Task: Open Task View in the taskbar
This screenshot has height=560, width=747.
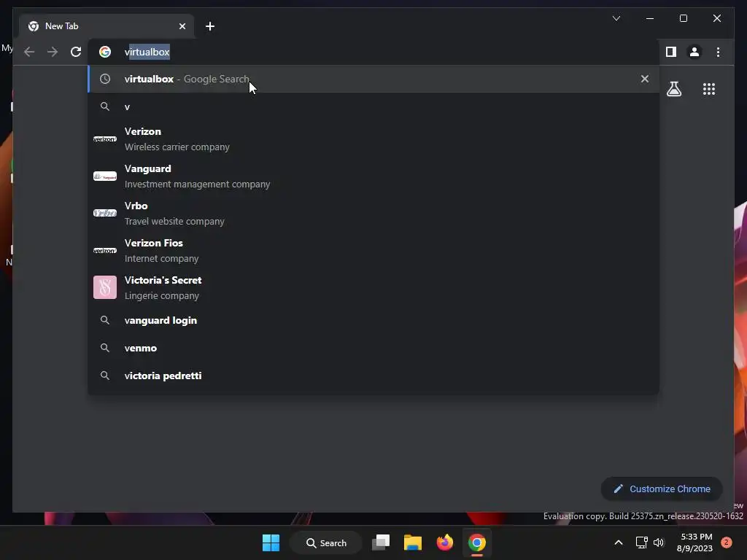Action: [x=381, y=542]
